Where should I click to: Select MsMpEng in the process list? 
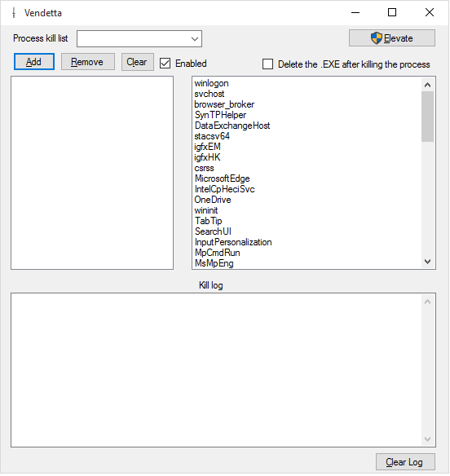214,263
